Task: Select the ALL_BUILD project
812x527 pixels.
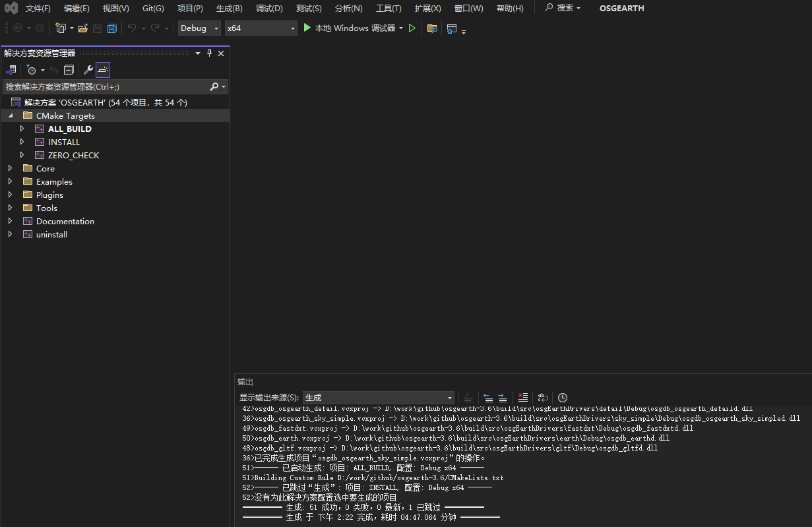Action: pos(70,129)
